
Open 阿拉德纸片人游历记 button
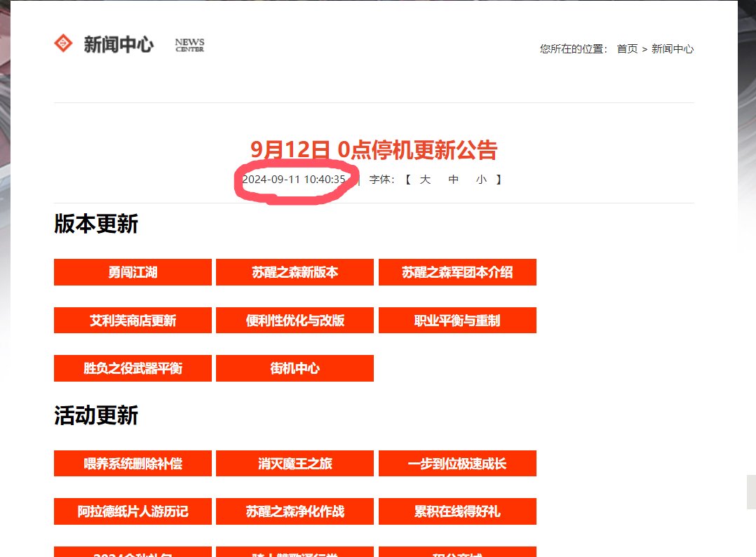133,511
